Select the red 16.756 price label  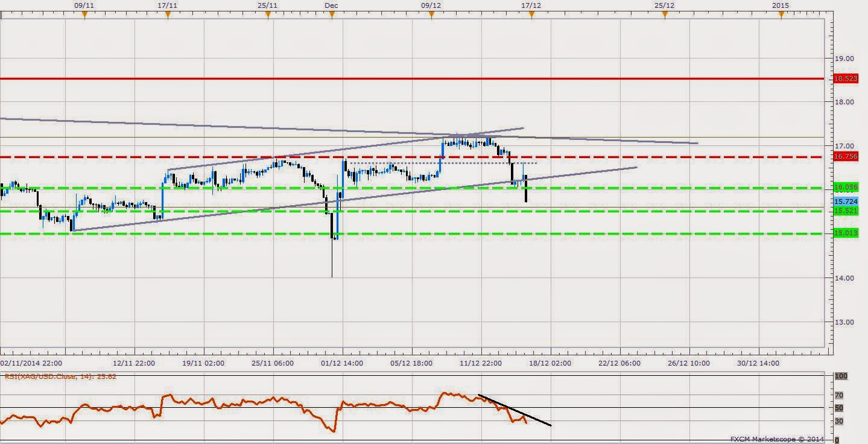click(846, 157)
